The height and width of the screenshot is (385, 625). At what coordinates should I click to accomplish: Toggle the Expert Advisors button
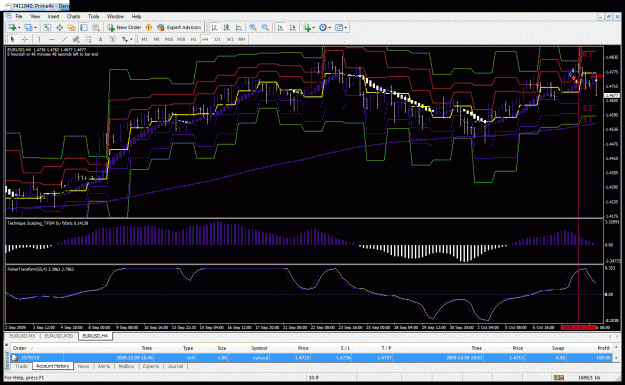(x=179, y=28)
